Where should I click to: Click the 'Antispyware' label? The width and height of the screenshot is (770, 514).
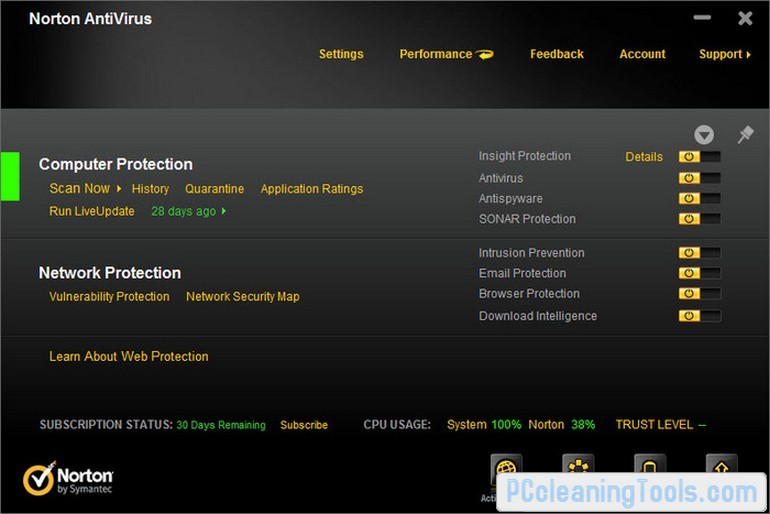coord(511,199)
